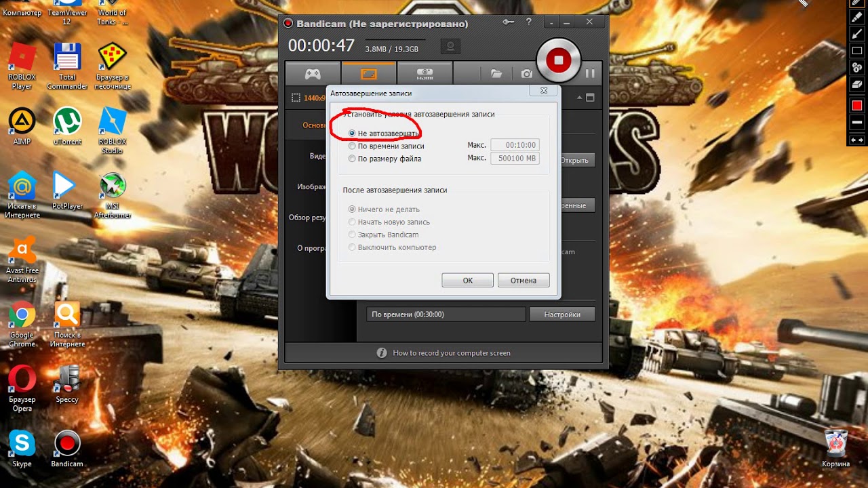868x488 pixels.
Task: Switch to Game recording mode tab
Action: pyautogui.click(x=313, y=73)
